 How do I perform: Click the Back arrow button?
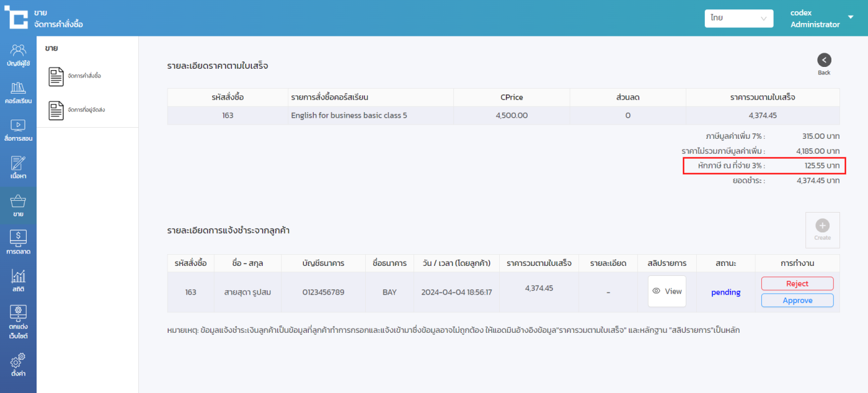(x=823, y=61)
